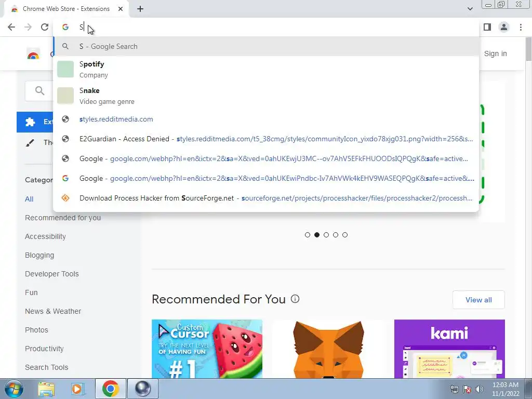The height and width of the screenshot is (399, 532).
Task: Open the News & Weather category
Action: 53,311
